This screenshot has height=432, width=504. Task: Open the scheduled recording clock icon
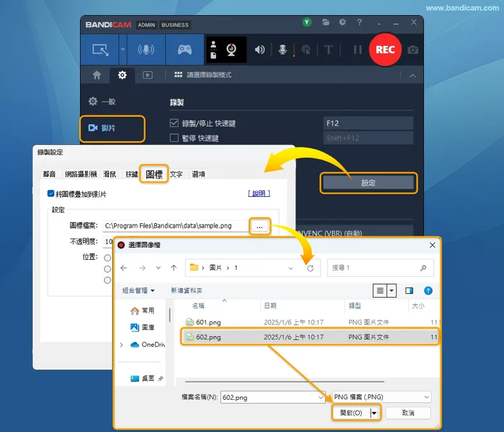342,22
